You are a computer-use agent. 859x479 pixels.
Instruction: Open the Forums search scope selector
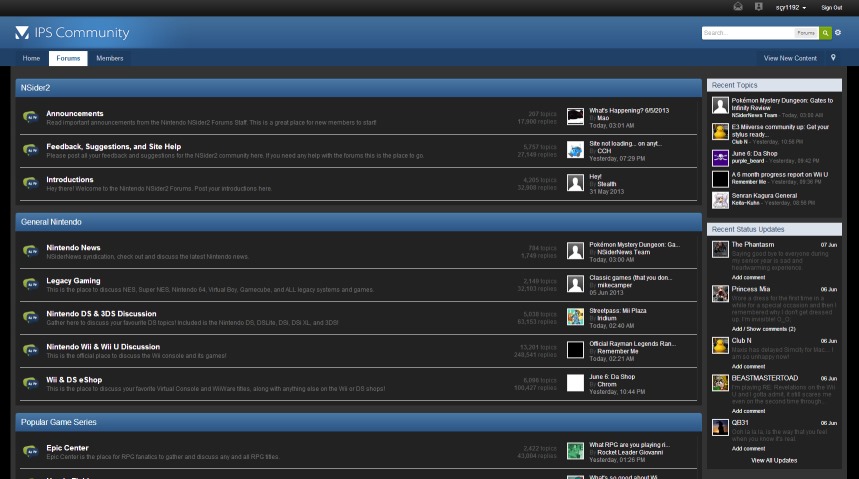[x=806, y=33]
